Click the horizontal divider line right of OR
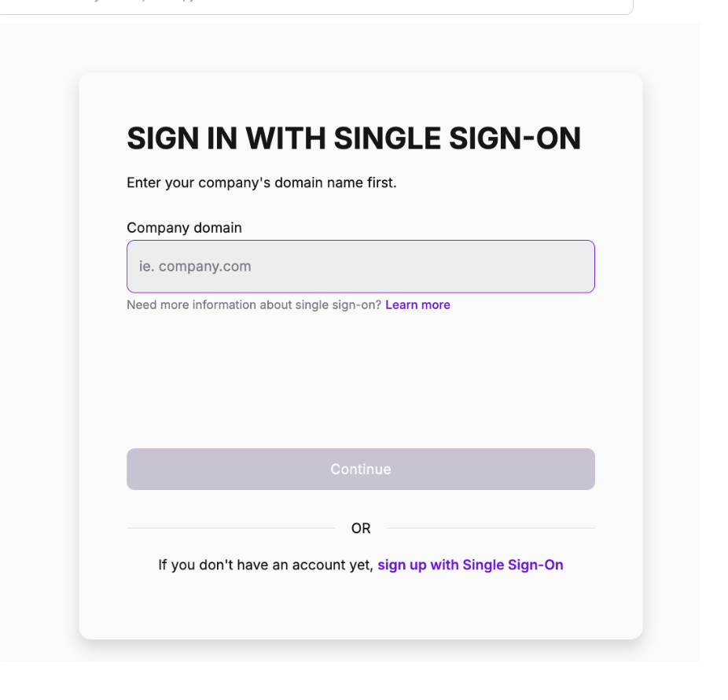This screenshot has width=728, height=700. click(x=491, y=529)
